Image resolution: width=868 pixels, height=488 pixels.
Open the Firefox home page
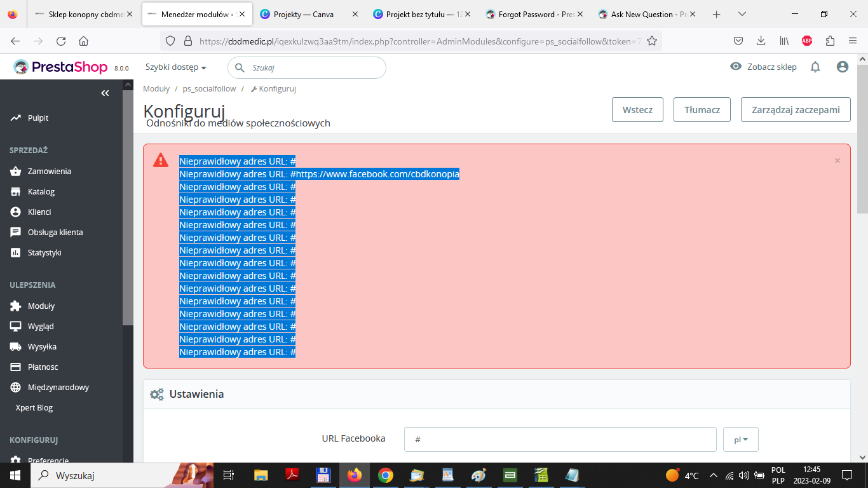click(83, 41)
